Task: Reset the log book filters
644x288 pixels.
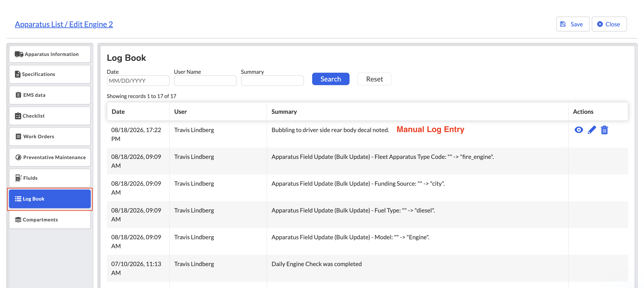Action: [x=374, y=79]
